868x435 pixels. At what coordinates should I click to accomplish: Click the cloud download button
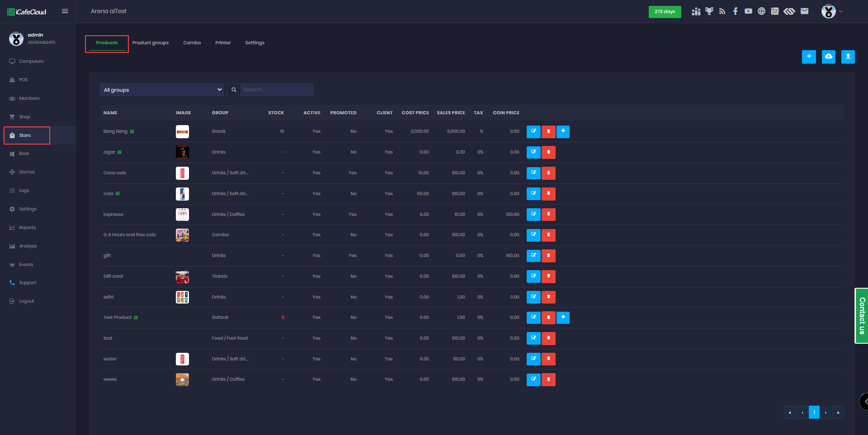[828, 56]
